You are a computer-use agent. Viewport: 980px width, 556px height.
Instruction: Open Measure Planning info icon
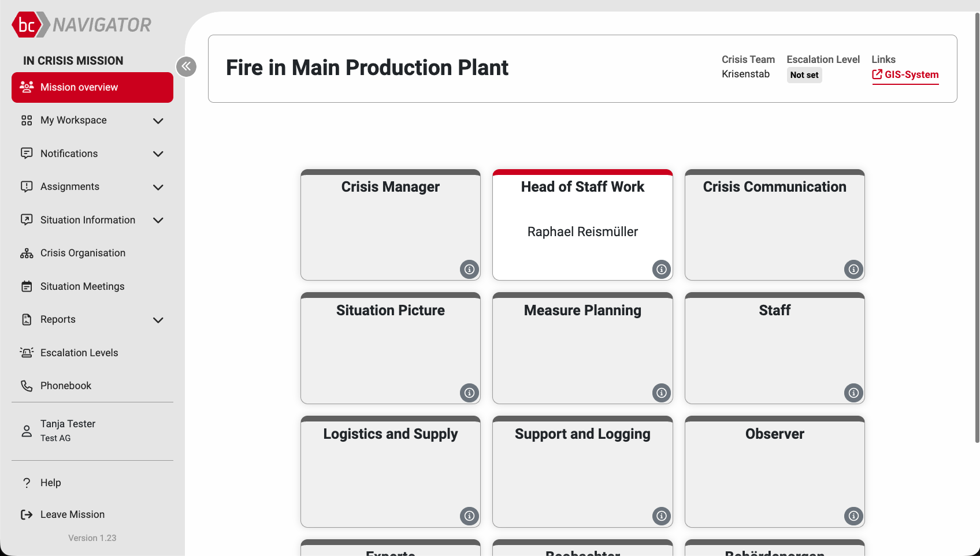[661, 393]
